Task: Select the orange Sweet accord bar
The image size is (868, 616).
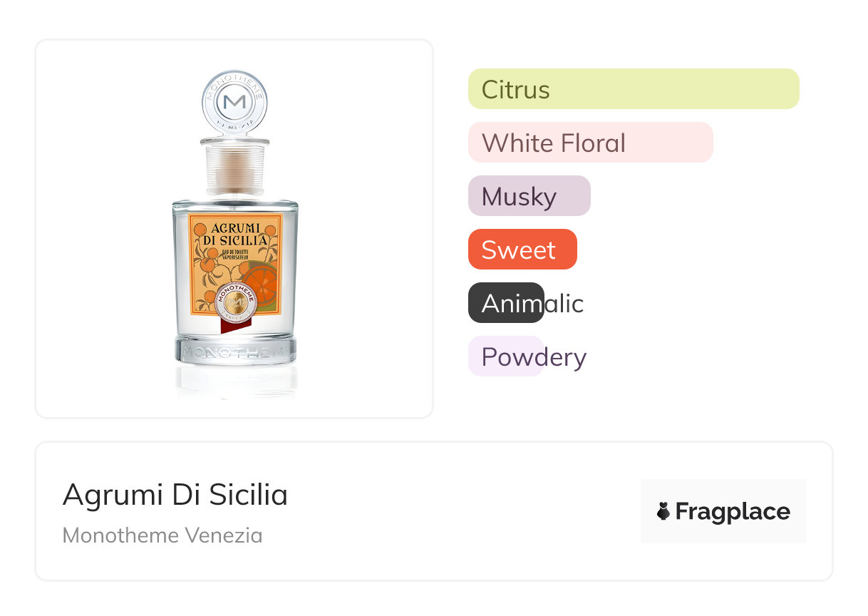Action: click(x=522, y=250)
